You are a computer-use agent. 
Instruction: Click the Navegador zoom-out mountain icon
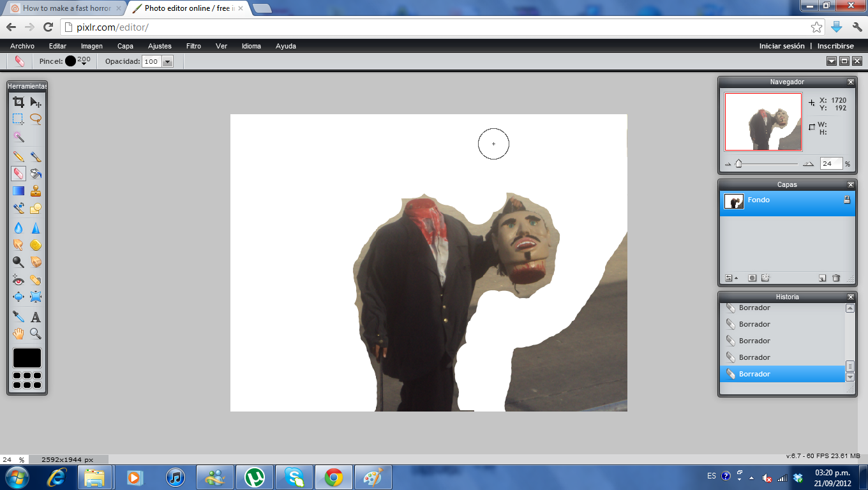tap(728, 165)
